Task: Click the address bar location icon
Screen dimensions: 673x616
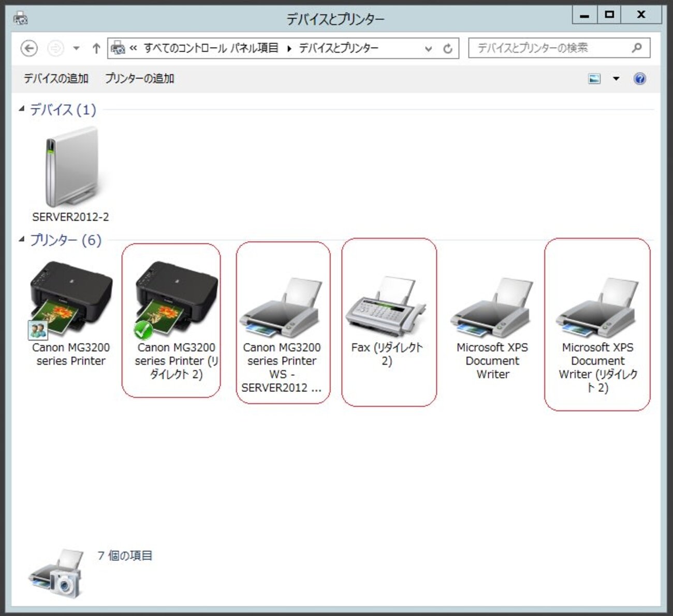Action: 119,48
